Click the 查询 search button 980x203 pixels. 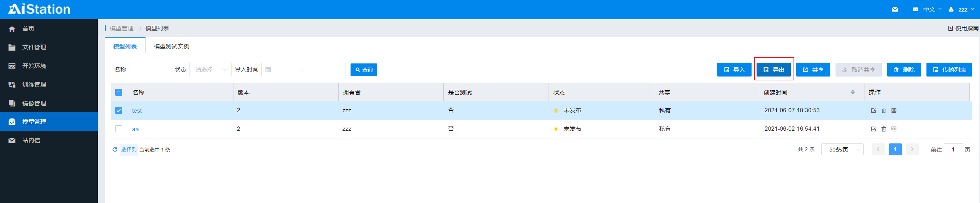pyautogui.click(x=364, y=70)
